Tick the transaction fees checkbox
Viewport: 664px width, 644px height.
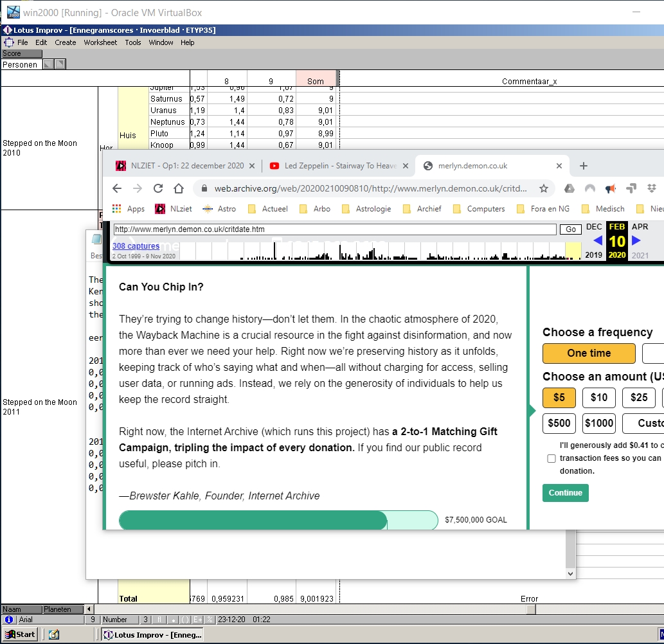(x=552, y=458)
